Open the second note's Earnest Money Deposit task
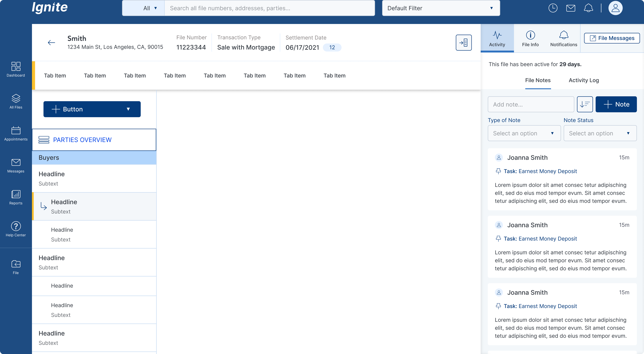The width and height of the screenshot is (644, 354). tap(540, 239)
